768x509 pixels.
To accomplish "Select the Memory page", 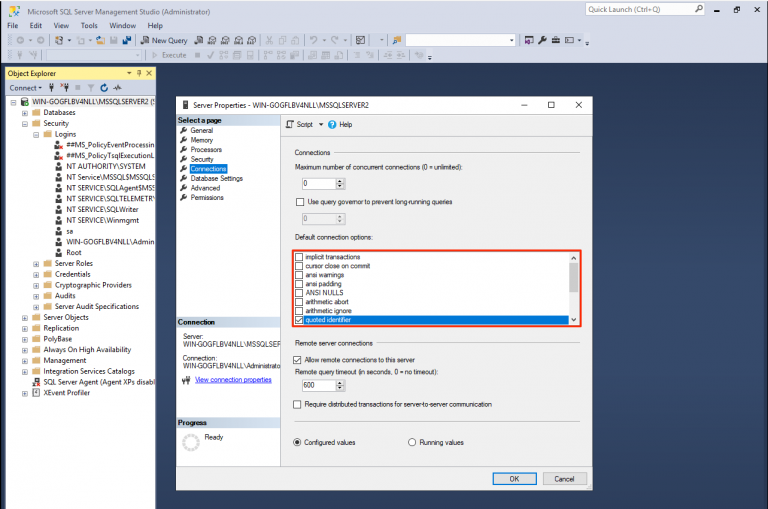I will point(202,140).
